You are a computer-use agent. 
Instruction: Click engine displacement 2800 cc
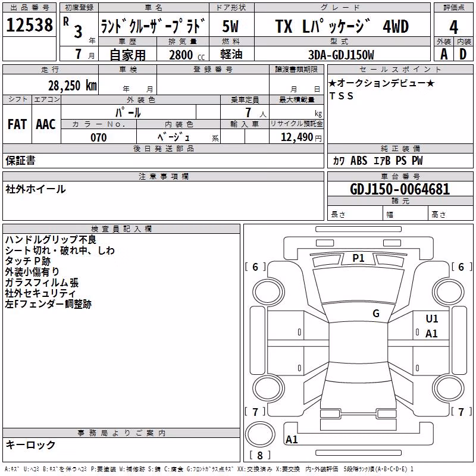[x=187, y=55]
